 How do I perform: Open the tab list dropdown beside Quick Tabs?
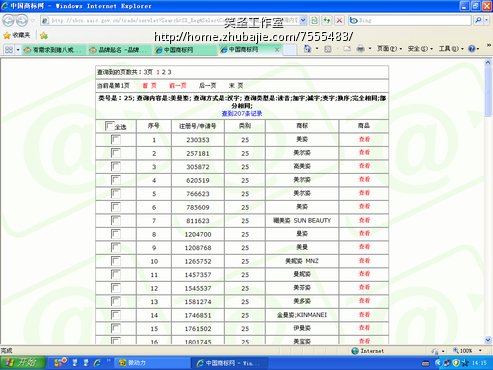tap(18, 50)
